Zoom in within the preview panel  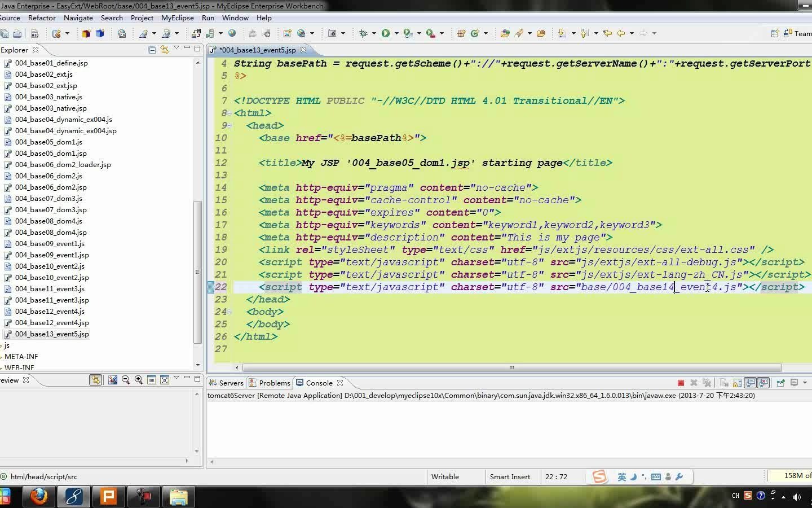click(x=139, y=380)
